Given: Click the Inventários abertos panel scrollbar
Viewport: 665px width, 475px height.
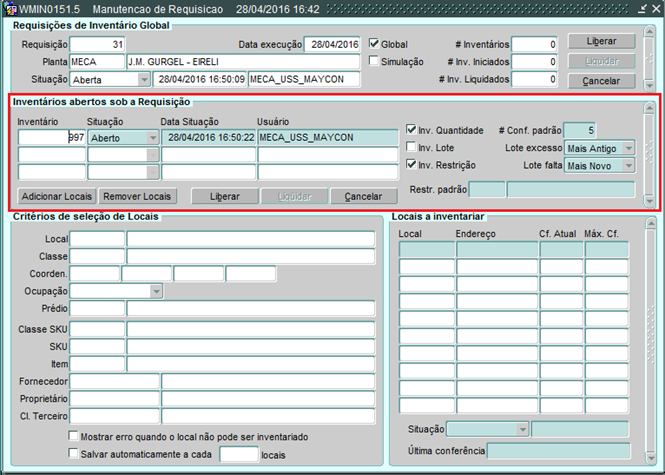Looking at the screenshot, I should click(650, 150).
